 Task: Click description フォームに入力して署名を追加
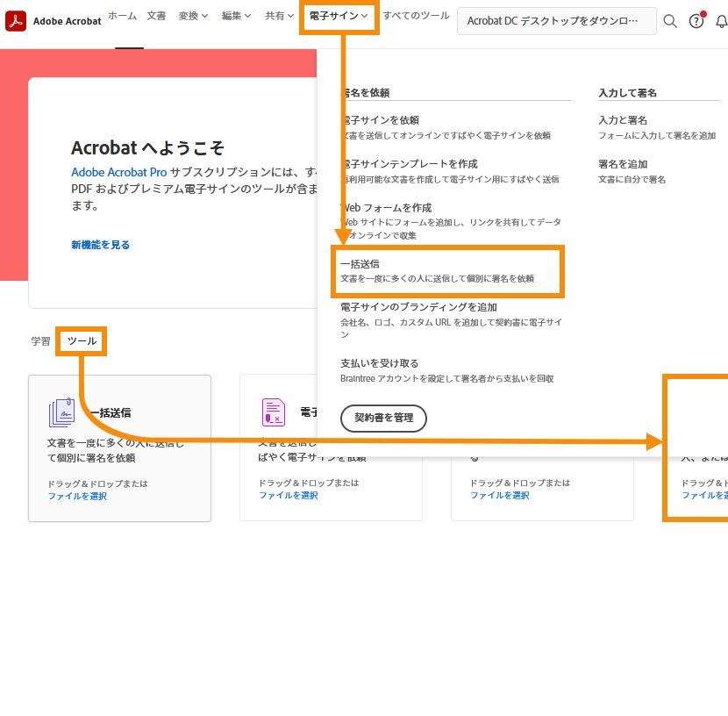[657, 136]
